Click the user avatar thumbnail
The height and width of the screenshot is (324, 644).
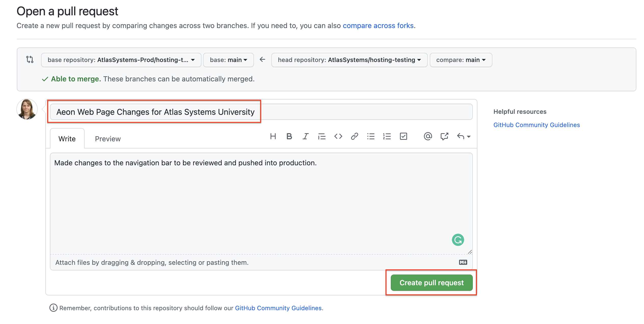point(27,109)
